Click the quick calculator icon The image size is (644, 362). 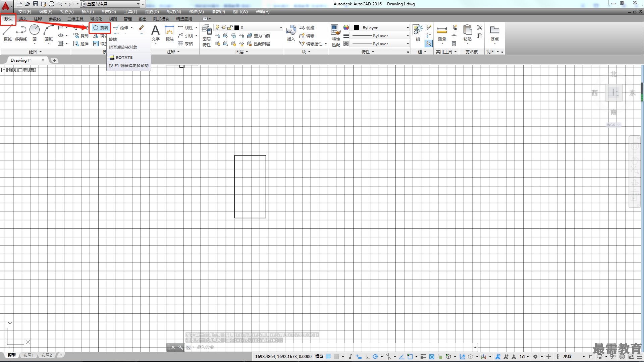tap(454, 44)
